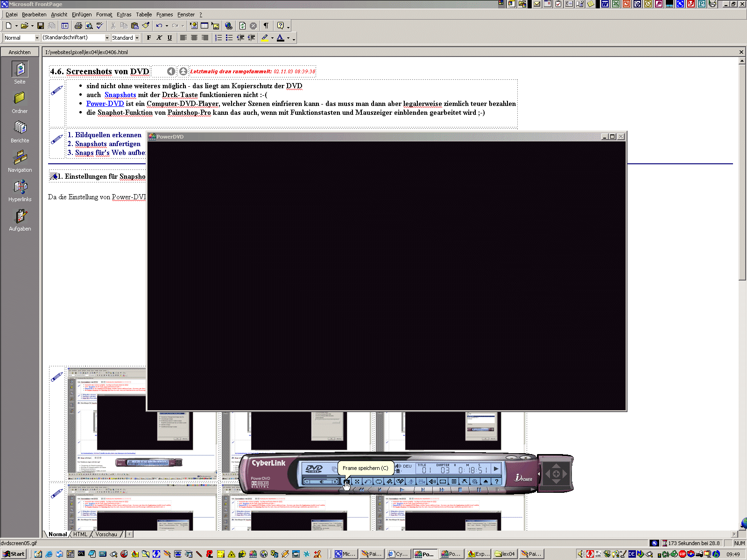Click the Open file folder icon
Viewport: 747px width, 560px height.
(x=24, y=26)
